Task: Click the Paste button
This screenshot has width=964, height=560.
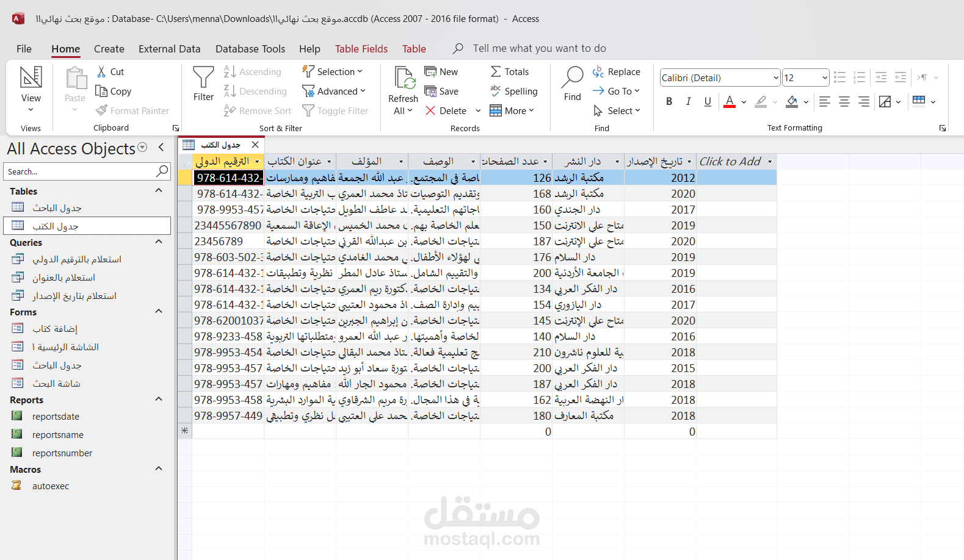Action: (75, 89)
